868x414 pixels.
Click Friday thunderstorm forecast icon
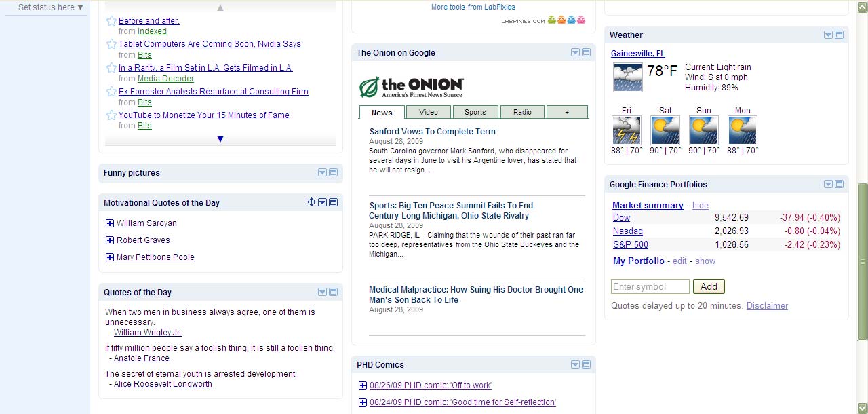point(627,130)
